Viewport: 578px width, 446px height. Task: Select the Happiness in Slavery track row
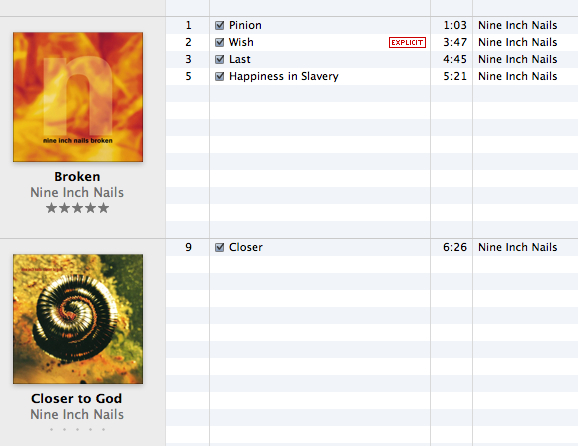coord(372,76)
